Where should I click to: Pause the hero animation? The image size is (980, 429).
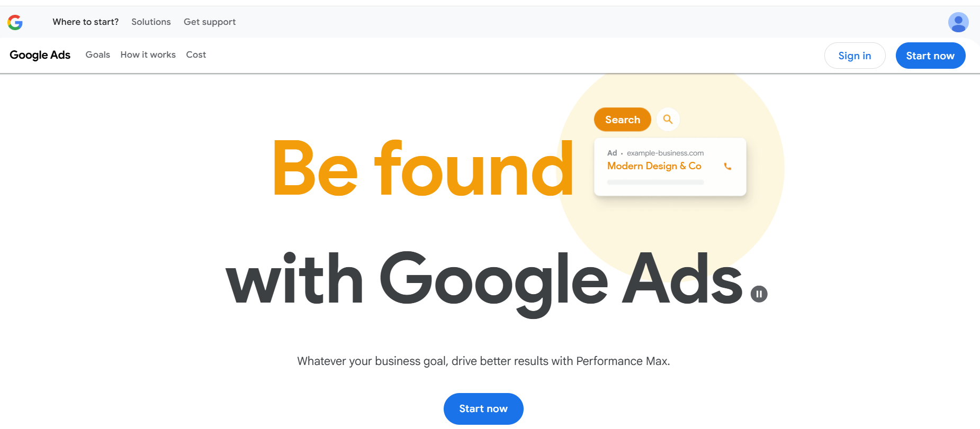coord(759,293)
